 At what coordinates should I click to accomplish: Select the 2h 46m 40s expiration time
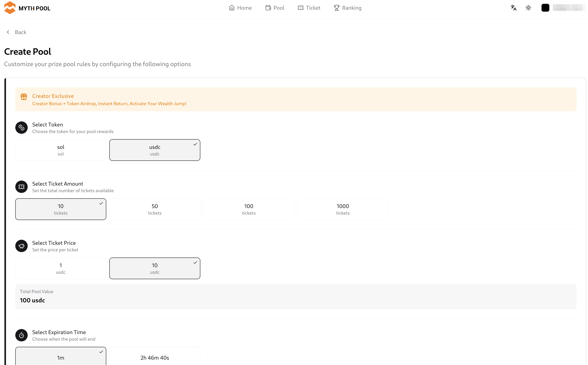click(x=155, y=356)
